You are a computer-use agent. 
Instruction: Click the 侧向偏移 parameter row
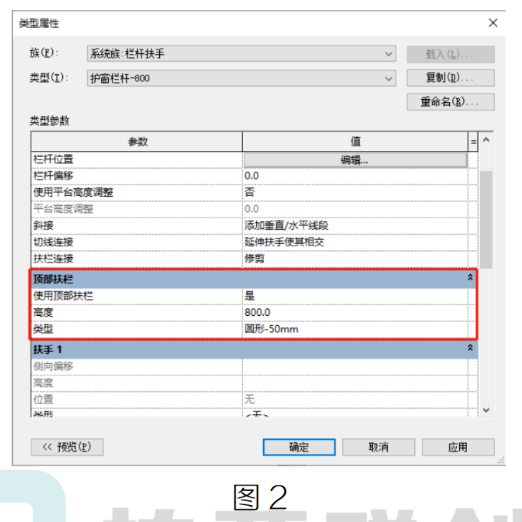pos(254,366)
